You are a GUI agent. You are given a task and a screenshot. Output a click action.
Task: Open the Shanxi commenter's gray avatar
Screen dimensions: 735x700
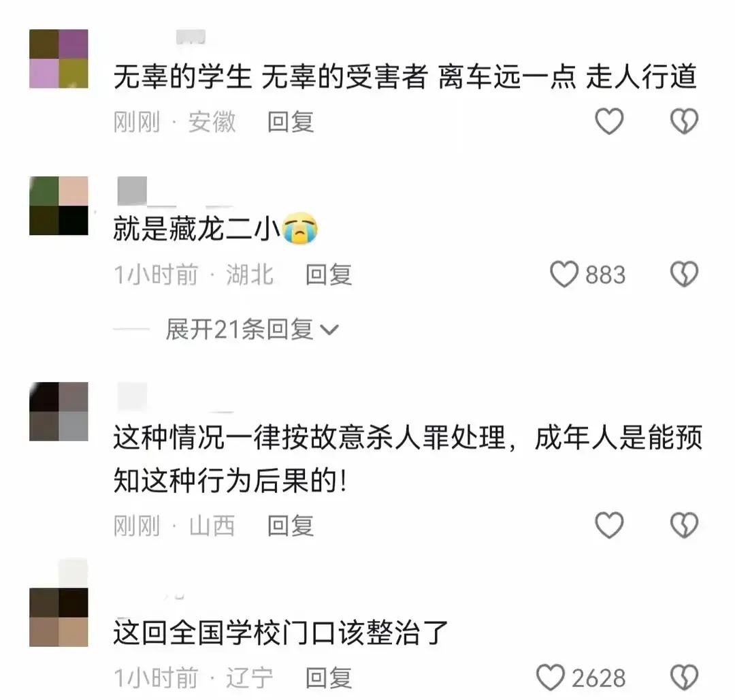click(59, 412)
